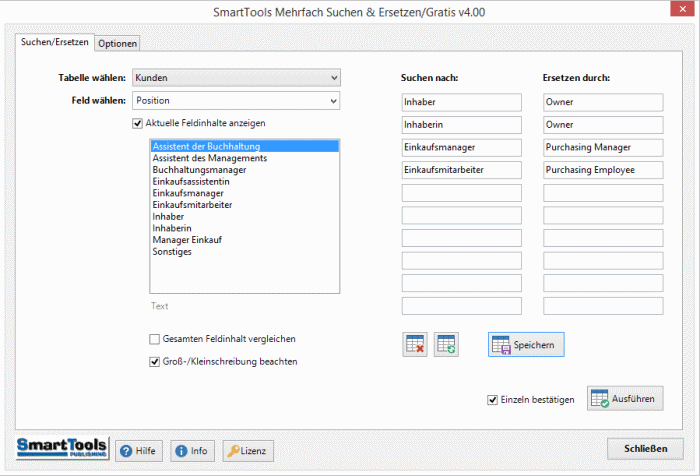The image size is (700, 476).
Task: Close the SmartTools dialog window
Action: (x=682, y=9)
